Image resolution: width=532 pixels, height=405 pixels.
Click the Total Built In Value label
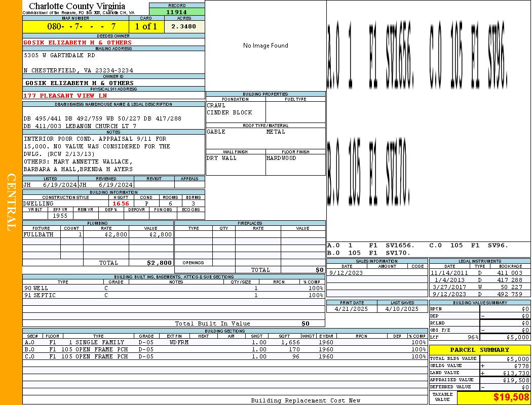[212, 323]
